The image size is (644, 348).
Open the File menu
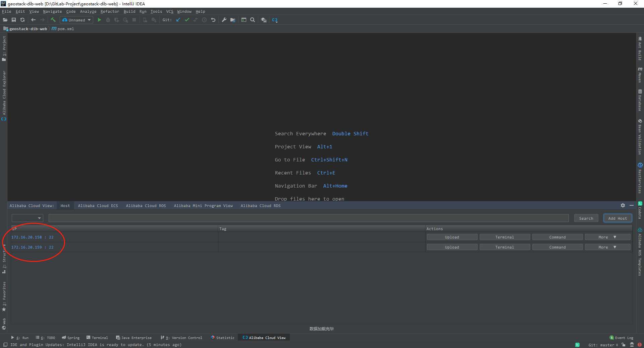[6, 11]
